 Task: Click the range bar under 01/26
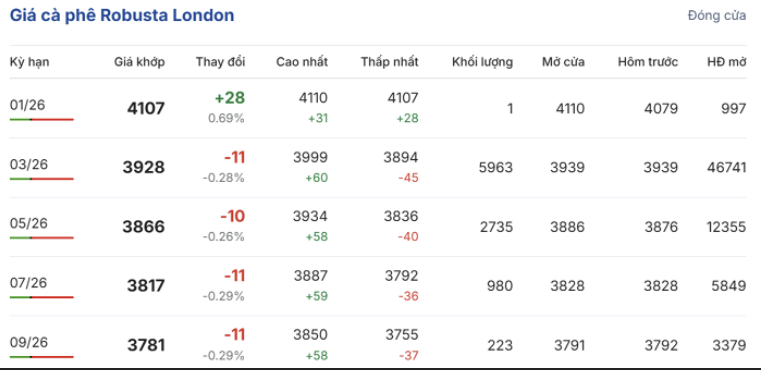point(42,119)
